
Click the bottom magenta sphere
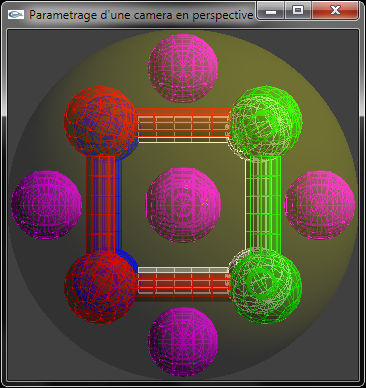click(x=183, y=342)
